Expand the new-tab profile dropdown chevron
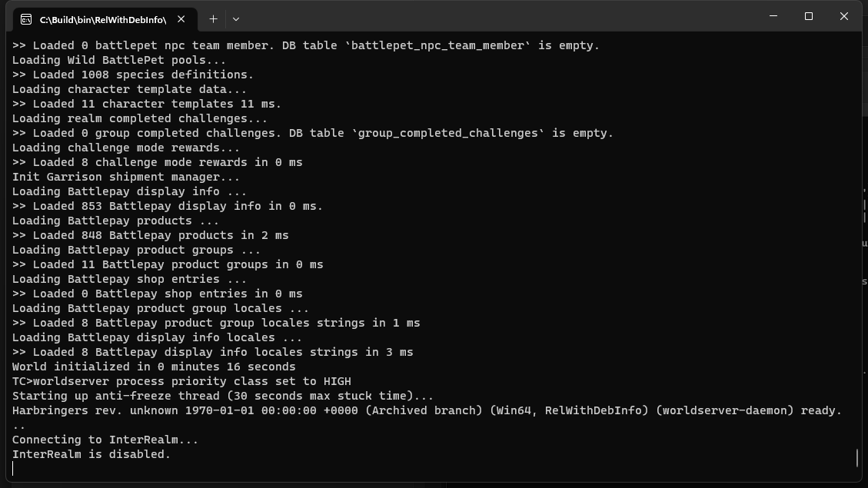The width and height of the screenshot is (868, 488). 236,19
